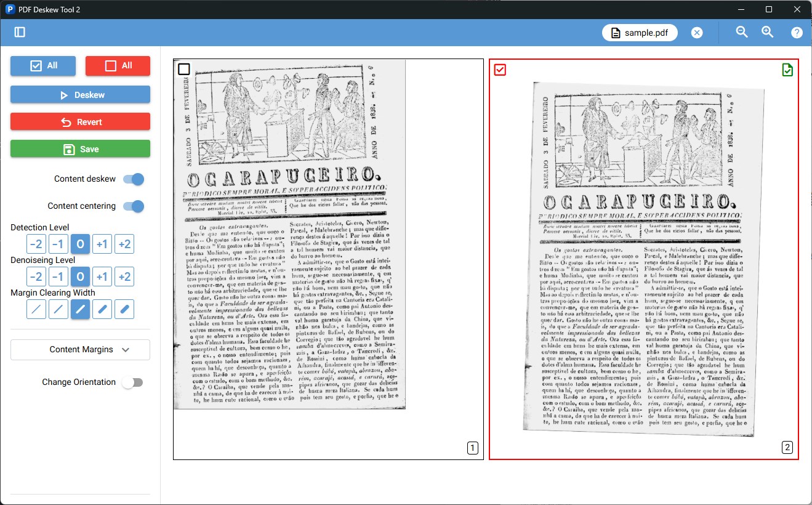Save the processed PDF
812x505 pixels.
(x=80, y=148)
